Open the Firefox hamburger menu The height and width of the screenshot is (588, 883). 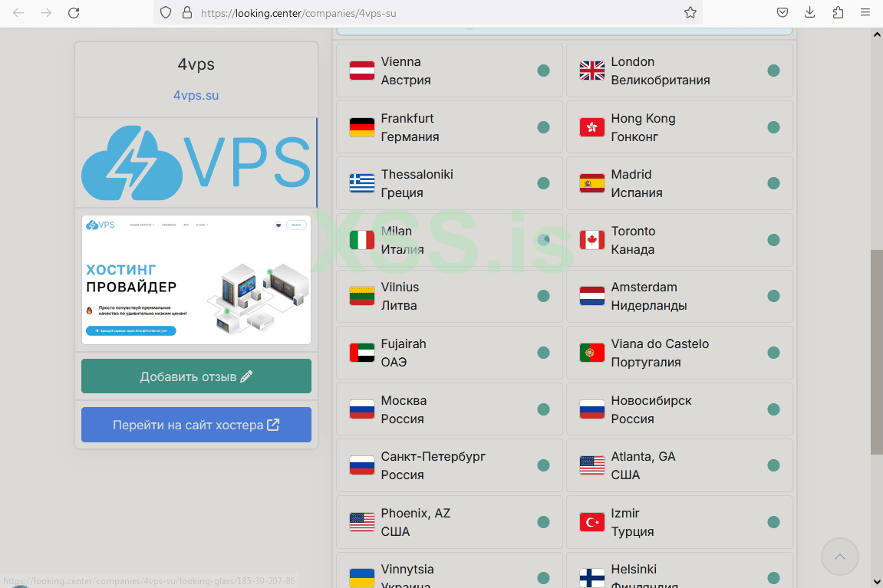click(865, 13)
